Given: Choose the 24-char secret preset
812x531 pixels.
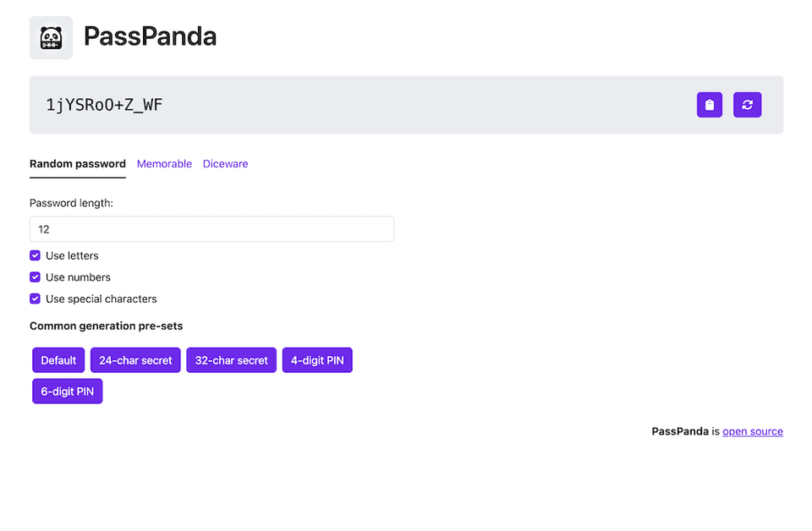Looking at the screenshot, I should pyautogui.click(x=135, y=360).
